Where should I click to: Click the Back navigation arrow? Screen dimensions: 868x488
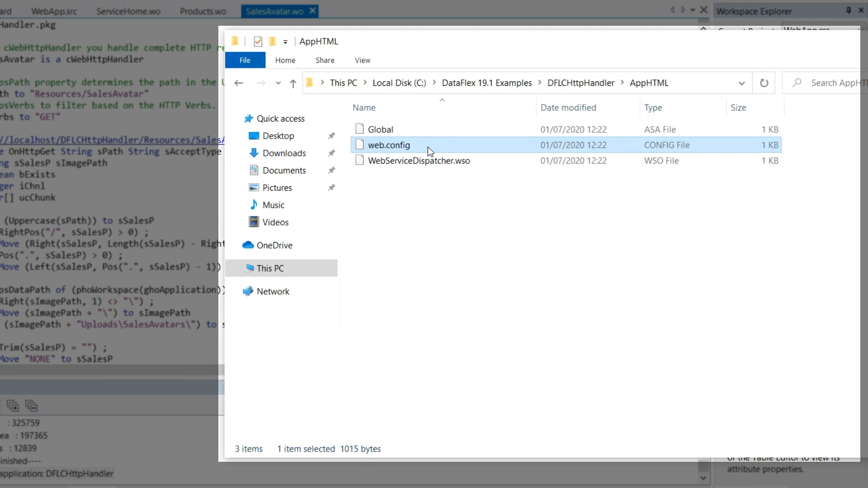click(239, 83)
